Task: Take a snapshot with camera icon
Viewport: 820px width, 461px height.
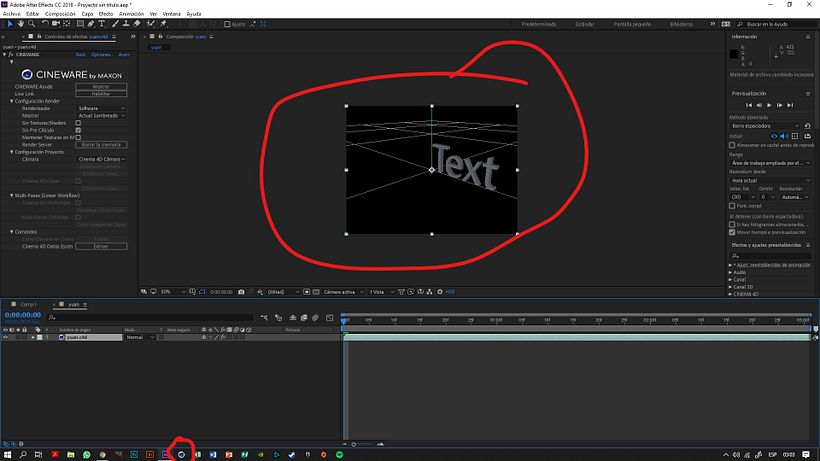Action: [241, 292]
